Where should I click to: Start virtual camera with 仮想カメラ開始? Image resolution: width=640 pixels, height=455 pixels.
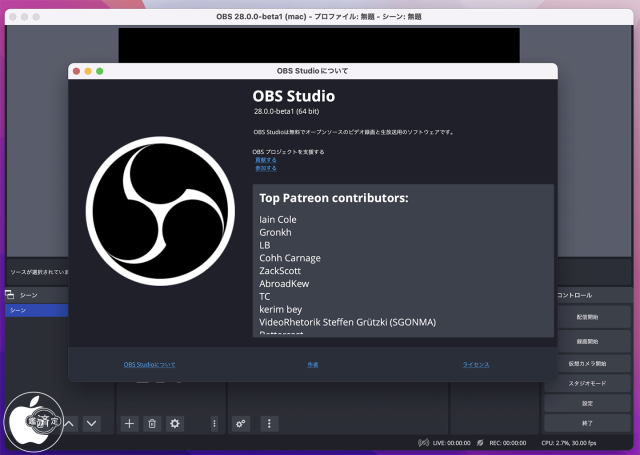point(587,364)
